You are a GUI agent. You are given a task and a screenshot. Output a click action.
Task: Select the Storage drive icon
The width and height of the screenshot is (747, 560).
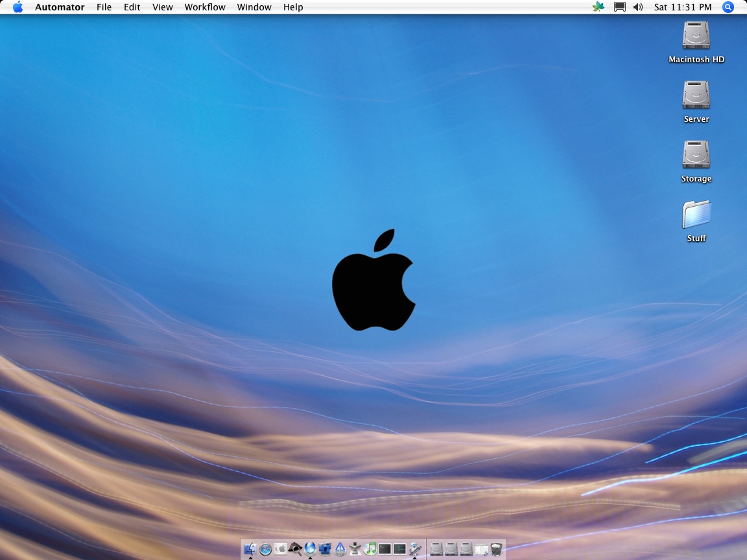[696, 154]
